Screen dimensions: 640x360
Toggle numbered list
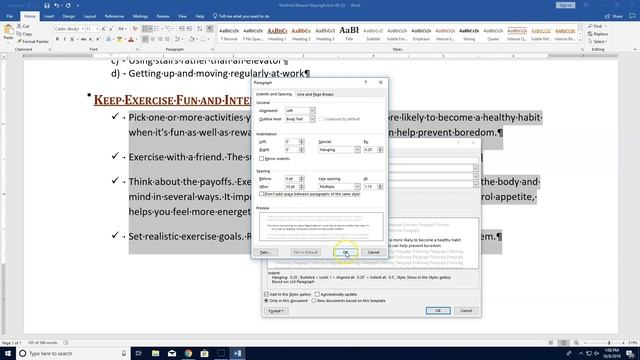158,29
